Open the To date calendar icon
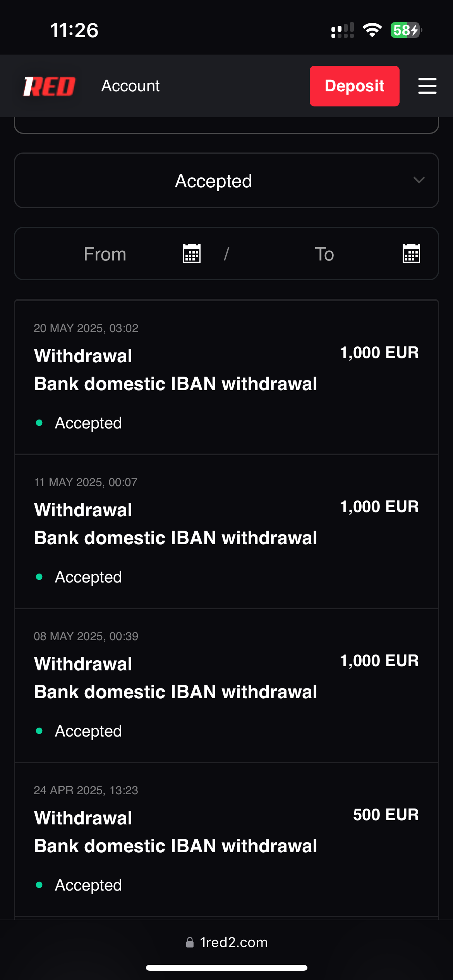The height and width of the screenshot is (980, 453). click(411, 254)
